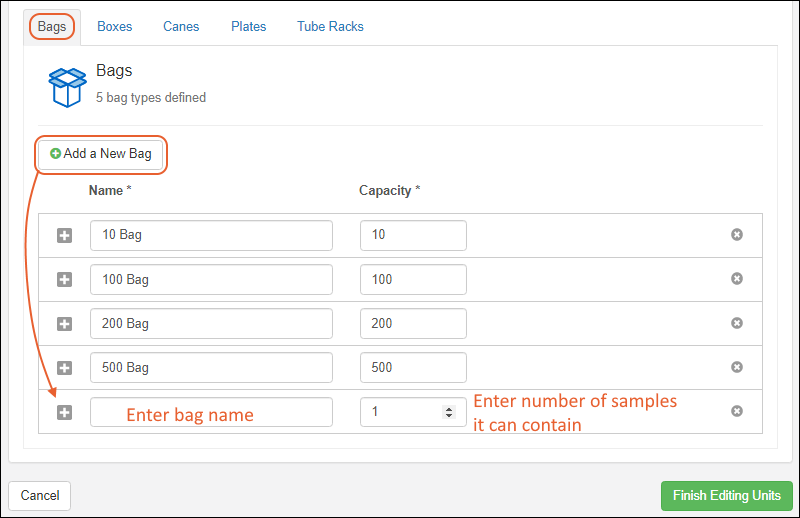Remove the empty new bag row
This screenshot has height=518, width=800.
point(737,411)
